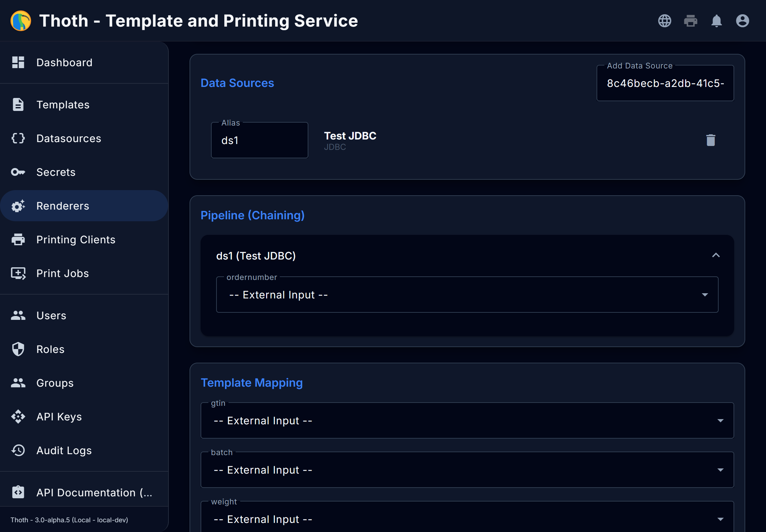Open the user account icon
The image size is (766, 532).
pos(742,21)
